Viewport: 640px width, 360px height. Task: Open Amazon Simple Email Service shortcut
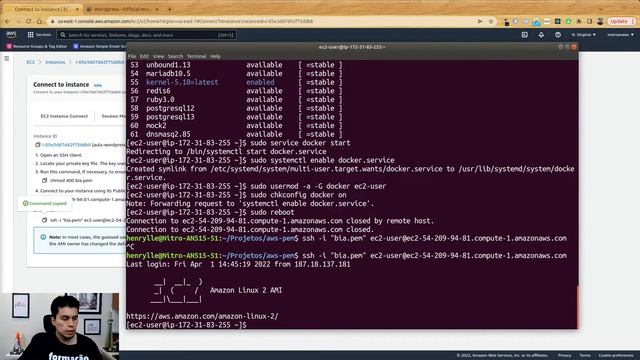[100, 46]
